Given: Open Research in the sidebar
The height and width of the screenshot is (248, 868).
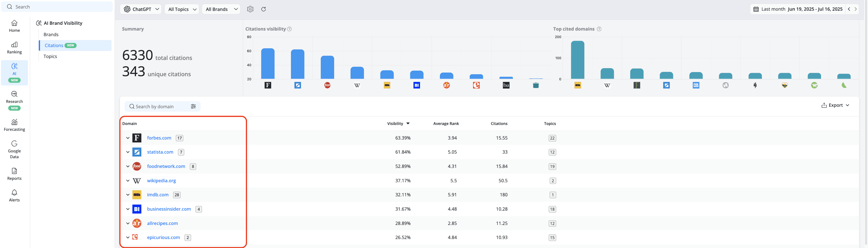Looking at the screenshot, I should click(14, 100).
